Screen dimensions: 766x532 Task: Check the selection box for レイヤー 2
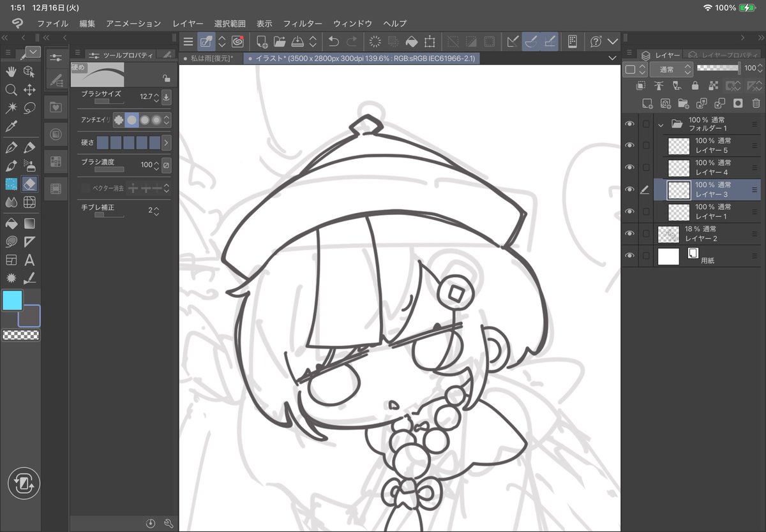tap(646, 233)
